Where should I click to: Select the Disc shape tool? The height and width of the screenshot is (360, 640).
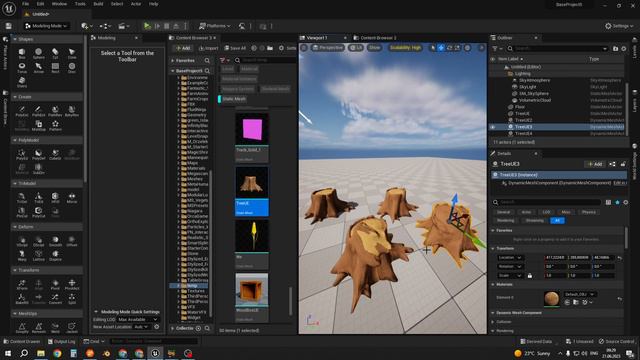click(72, 68)
